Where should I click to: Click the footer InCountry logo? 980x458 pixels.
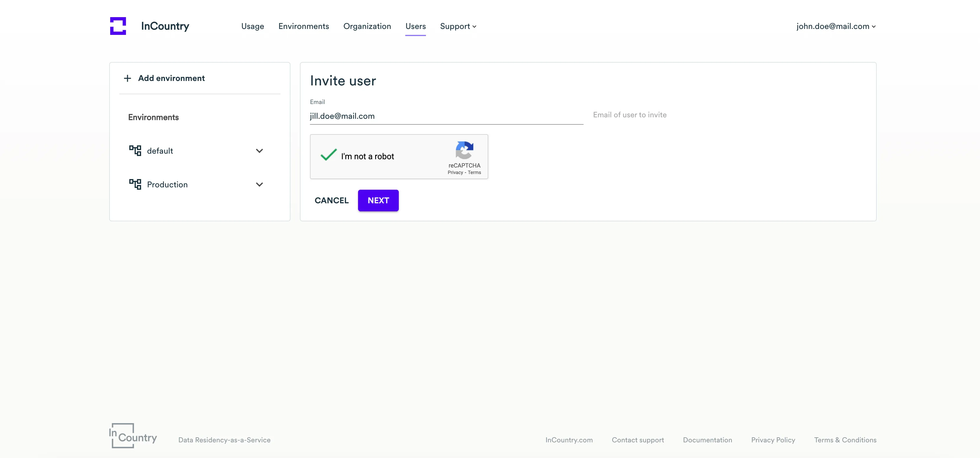(133, 436)
